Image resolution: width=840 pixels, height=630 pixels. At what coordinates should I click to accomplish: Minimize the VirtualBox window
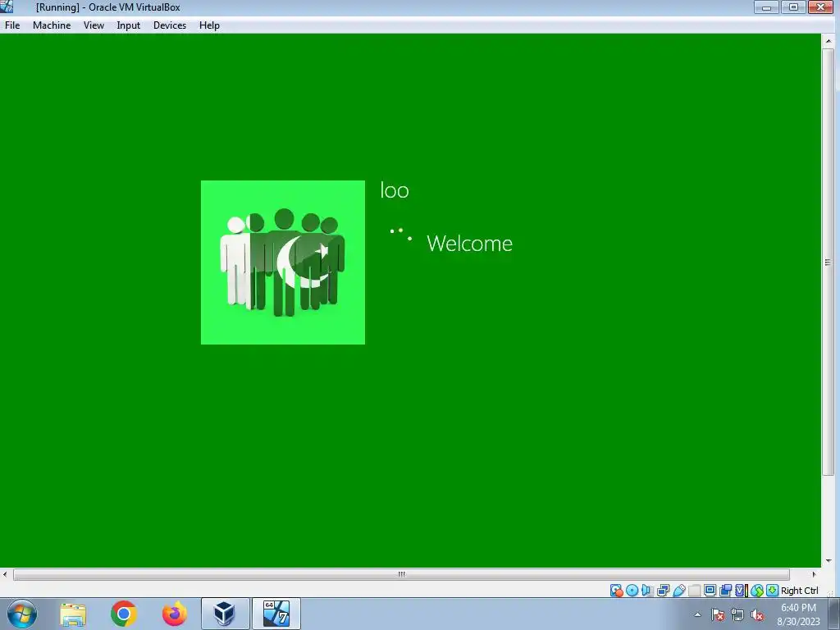(767, 7)
